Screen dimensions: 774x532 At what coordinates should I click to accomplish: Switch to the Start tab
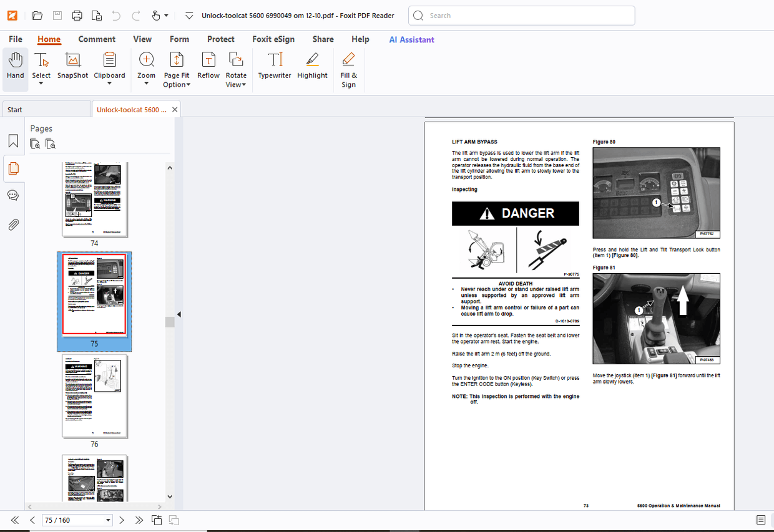[46, 110]
